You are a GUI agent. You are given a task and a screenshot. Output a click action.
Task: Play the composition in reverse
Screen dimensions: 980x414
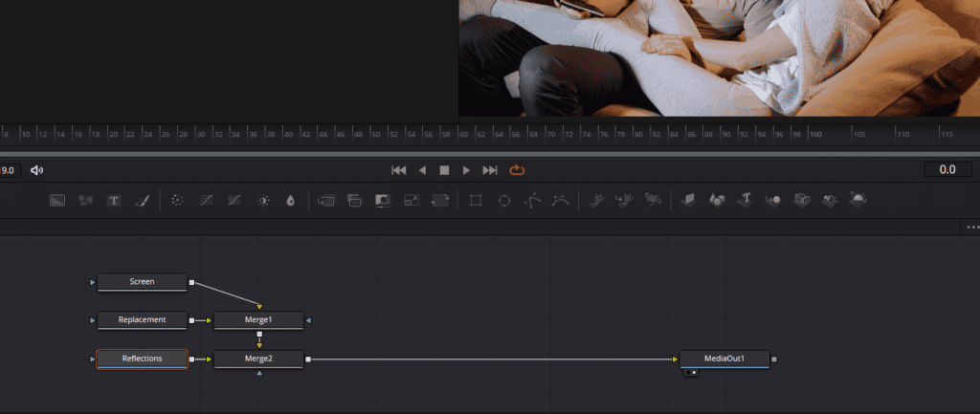[x=422, y=170]
